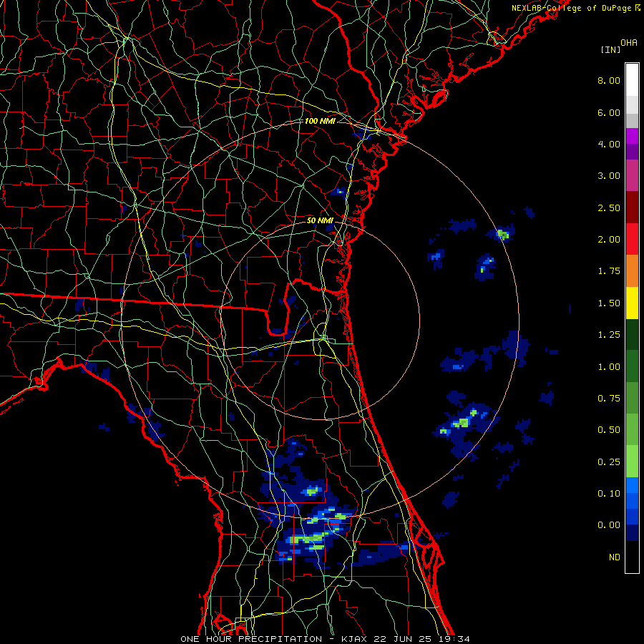
Task: Click the 2.00 scale label
Action: (609, 240)
